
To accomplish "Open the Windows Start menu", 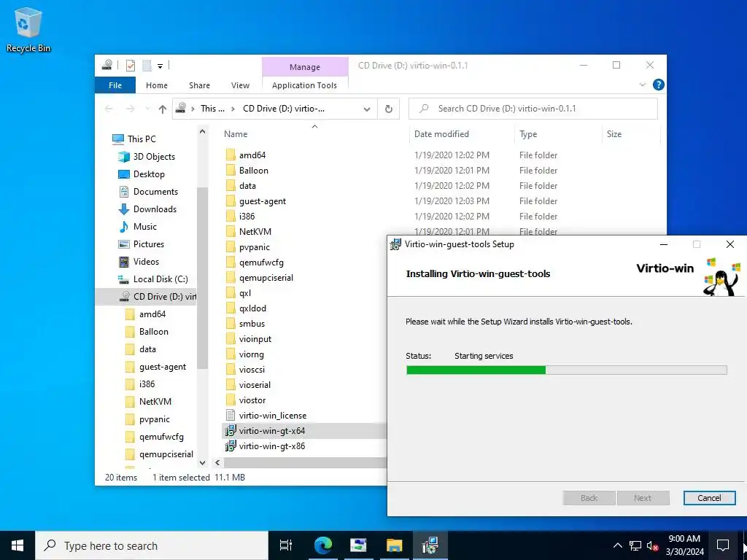I will (x=18, y=545).
